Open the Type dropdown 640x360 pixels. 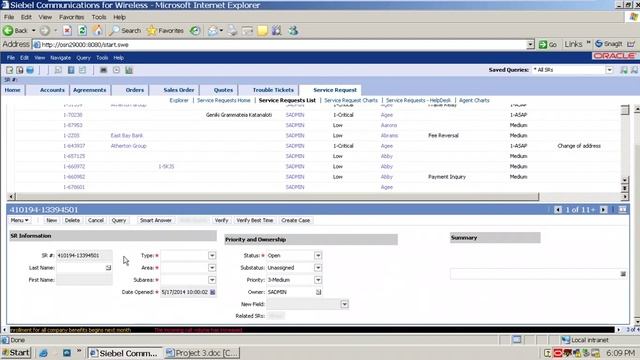click(x=212, y=256)
